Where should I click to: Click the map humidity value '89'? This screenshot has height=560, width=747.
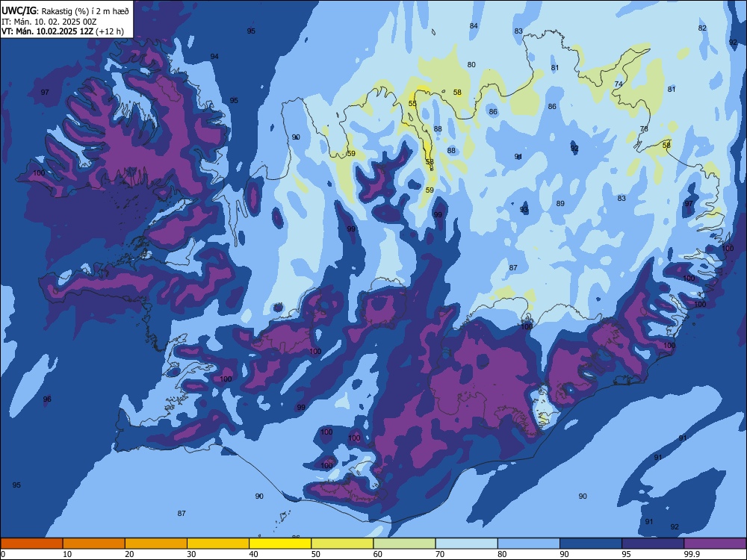tap(560, 203)
